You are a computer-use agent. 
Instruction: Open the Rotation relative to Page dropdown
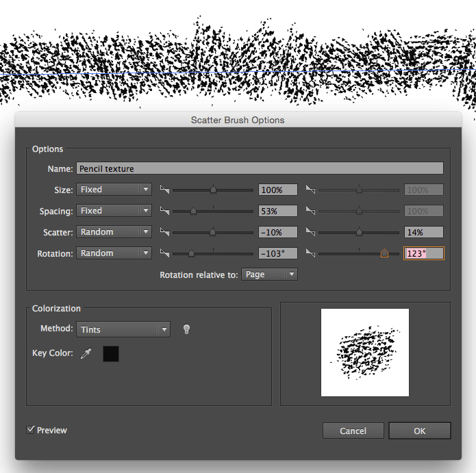269,274
